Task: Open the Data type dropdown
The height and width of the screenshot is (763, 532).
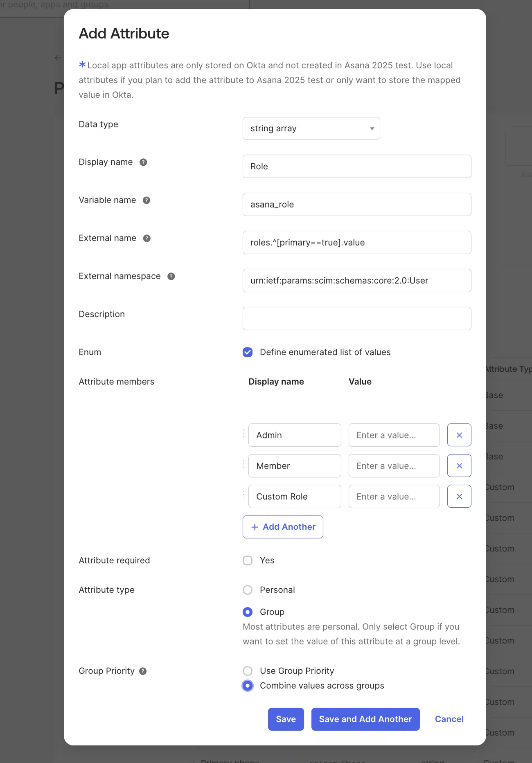Action: pyautogui.click(x=311, y=128)
